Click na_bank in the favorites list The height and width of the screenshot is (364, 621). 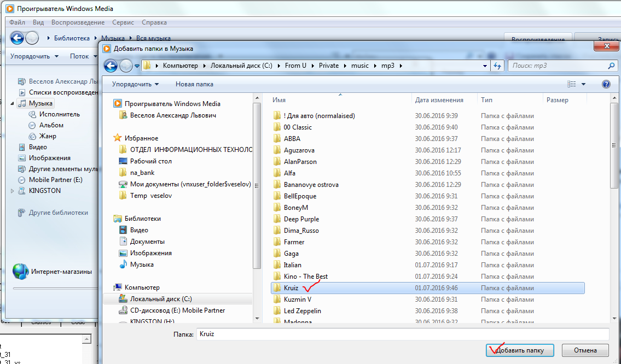142,173
